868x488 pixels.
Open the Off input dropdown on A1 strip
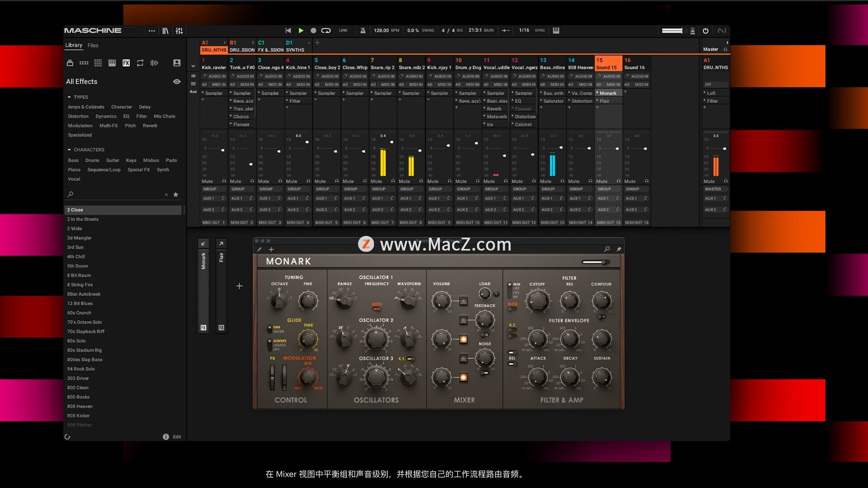point(716,84)
